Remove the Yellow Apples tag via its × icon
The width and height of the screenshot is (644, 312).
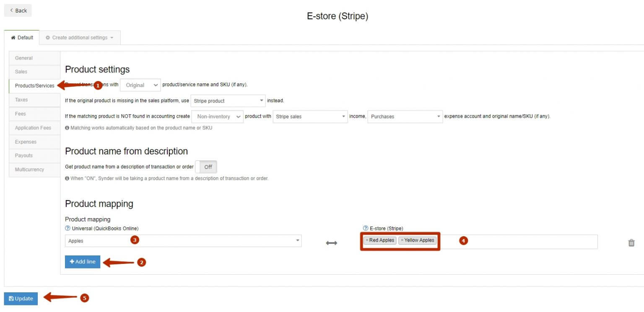pos(402,240)
